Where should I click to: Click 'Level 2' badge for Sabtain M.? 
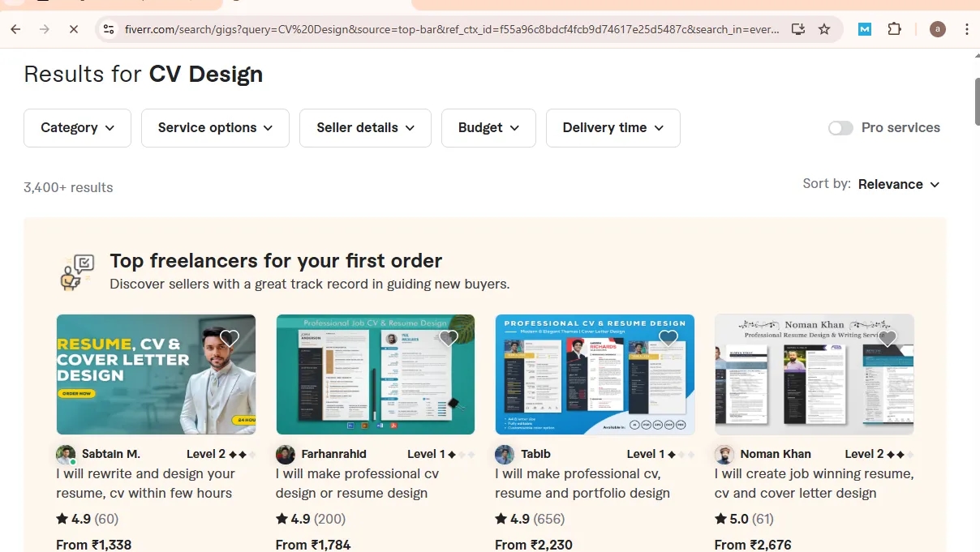pos(221,454)
